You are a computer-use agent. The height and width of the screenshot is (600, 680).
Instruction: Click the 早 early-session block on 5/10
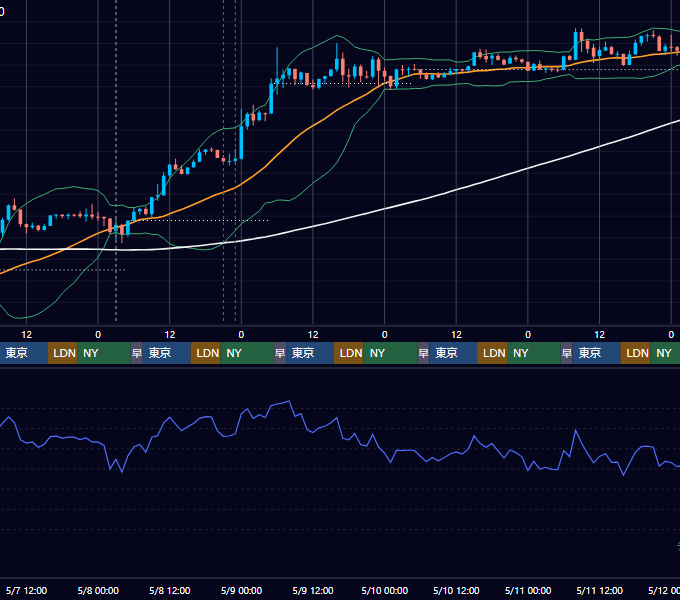423,353
